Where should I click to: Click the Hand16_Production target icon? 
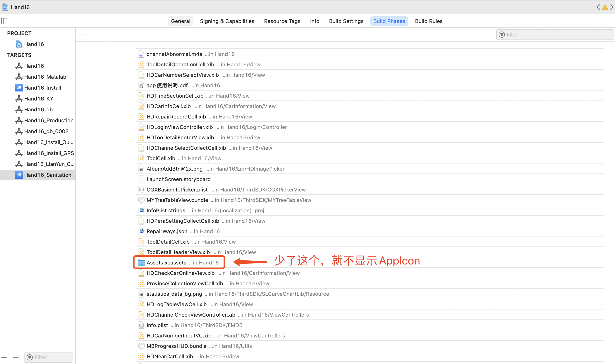(19, 120)
